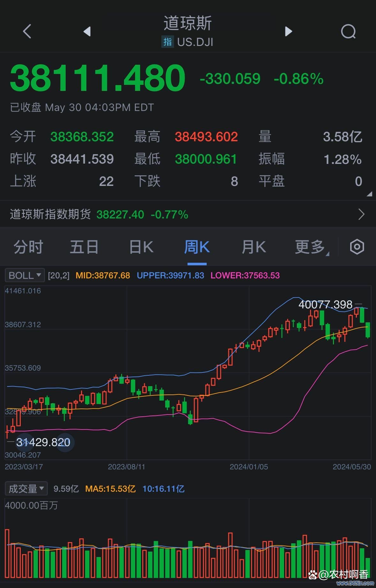The height and width of the screenshot is (588, 376).
Task: Tap the high price 38493.602
Action: (206, 137)
